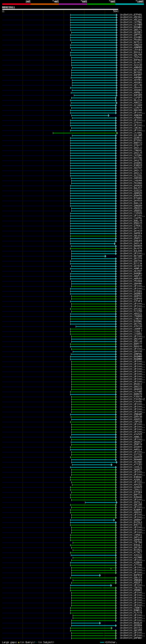
Task: Open hit UniRef100_B7FH91
Action: (131, 15)
